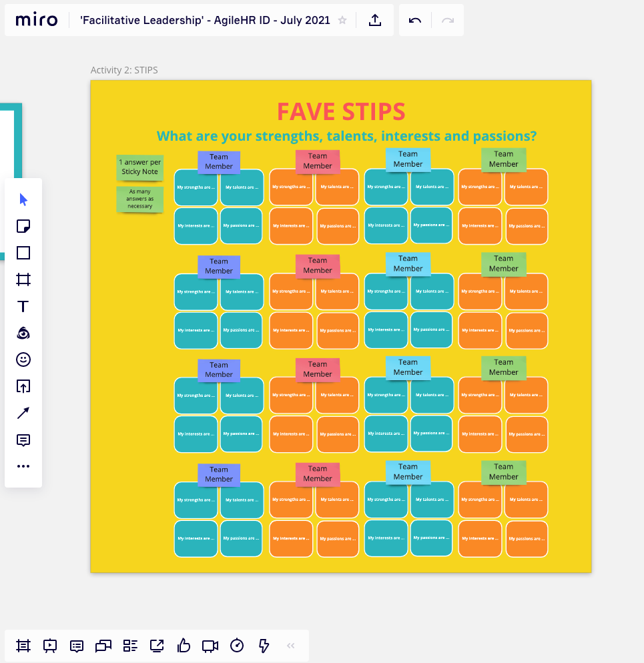Select the top-row blue Team Member sticky
This screenshot has height=663, width=644.
click(x=408, y=159)
